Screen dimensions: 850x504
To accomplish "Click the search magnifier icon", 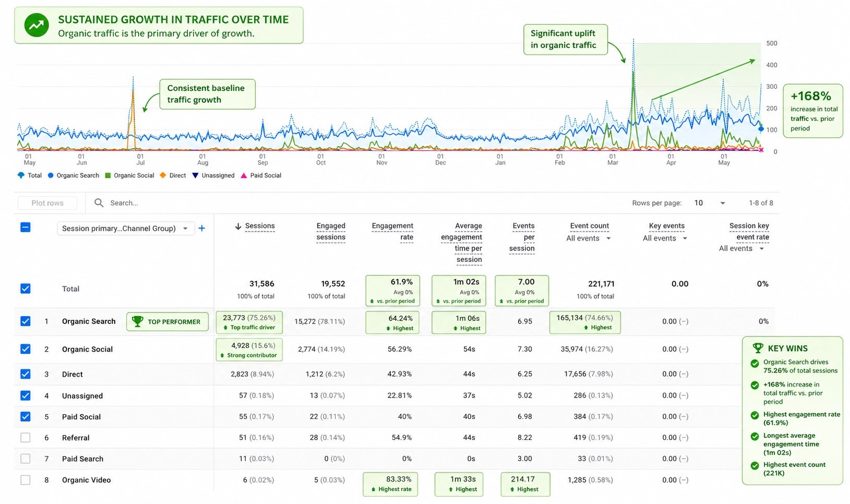I will [99, 203].
